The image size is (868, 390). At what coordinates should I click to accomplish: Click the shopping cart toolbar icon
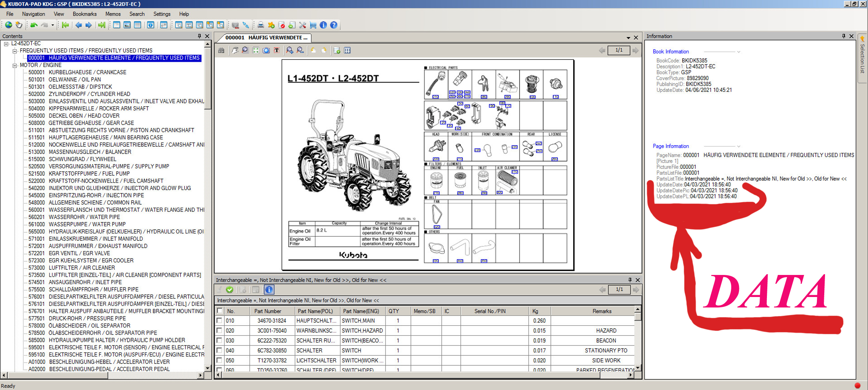coord(313,25)
